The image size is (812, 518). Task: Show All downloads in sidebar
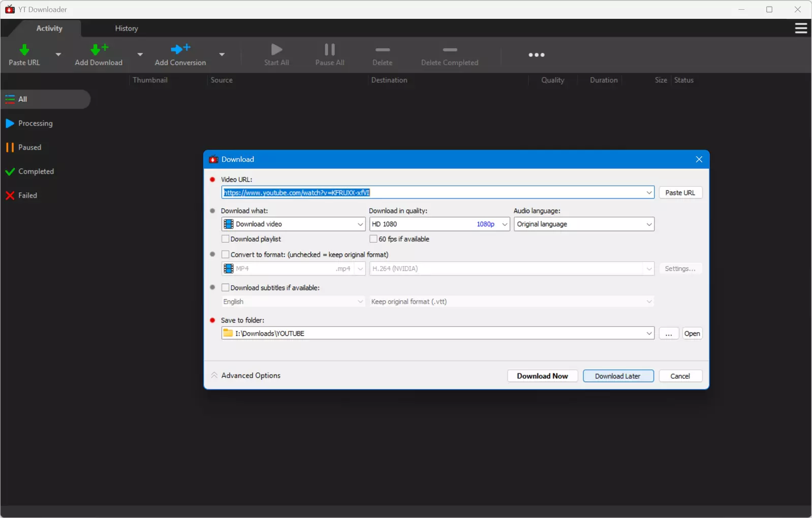pyautogui.click(x=46, y=100)
